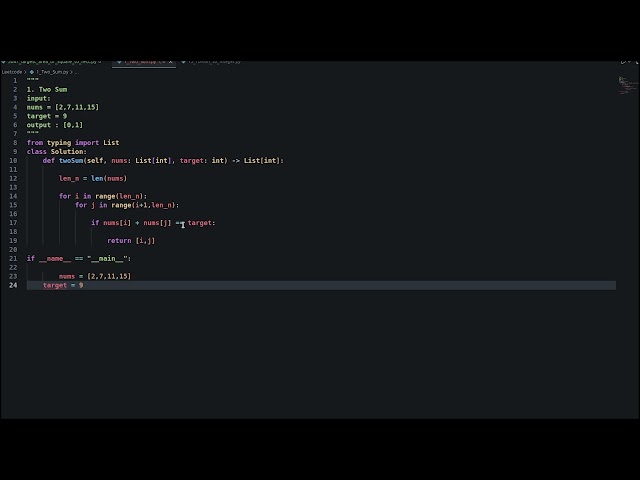Click 'nums = [2,7,11,15]' in the docstring
The width and height of the screenshot is (640, 480).
[x=63, y=107]
